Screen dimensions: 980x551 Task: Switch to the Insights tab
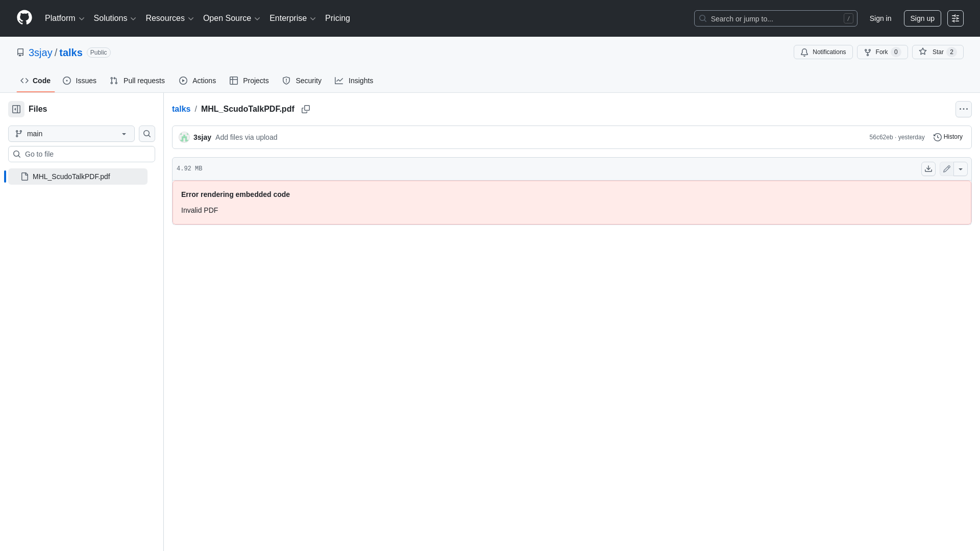[354, 81]
